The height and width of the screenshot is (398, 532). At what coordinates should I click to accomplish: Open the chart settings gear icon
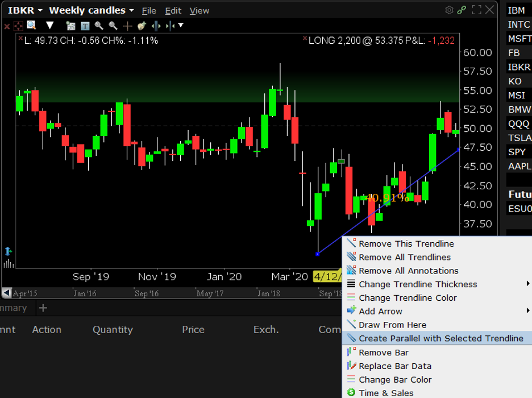[x=449, y=10]
